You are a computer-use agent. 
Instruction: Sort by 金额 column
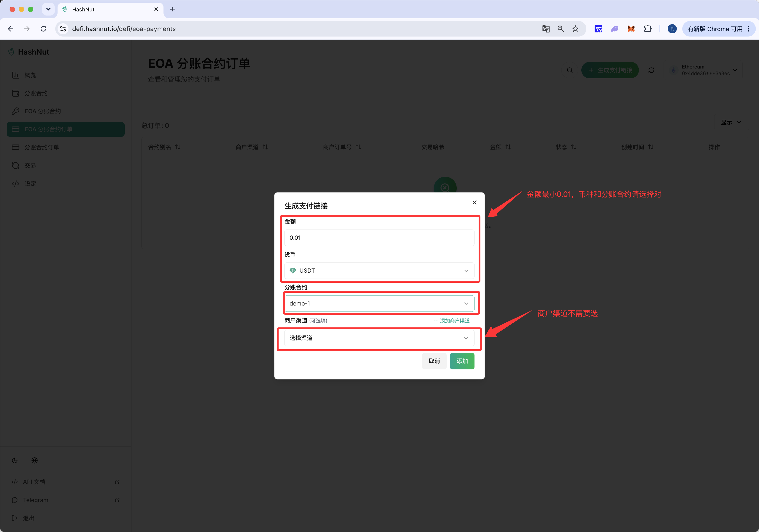coord(501,147)
